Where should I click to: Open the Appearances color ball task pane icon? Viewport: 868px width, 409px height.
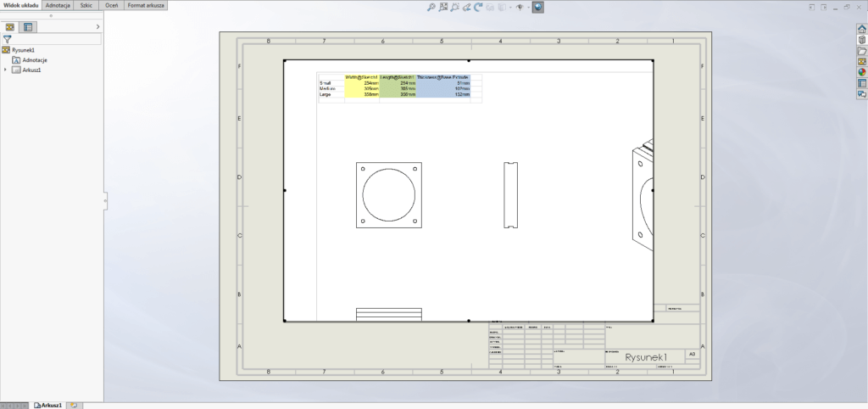[862, 72]
